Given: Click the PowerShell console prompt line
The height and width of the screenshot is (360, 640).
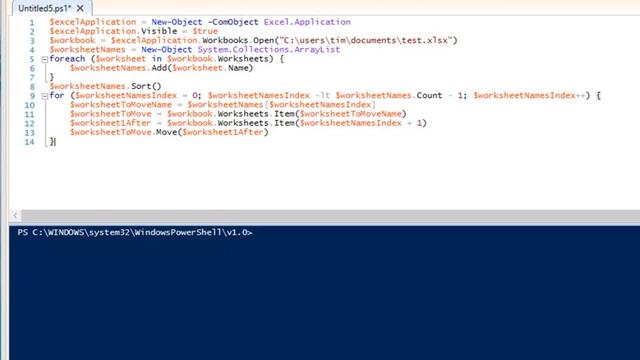Looking at the screenshot, I should (135, 232).
